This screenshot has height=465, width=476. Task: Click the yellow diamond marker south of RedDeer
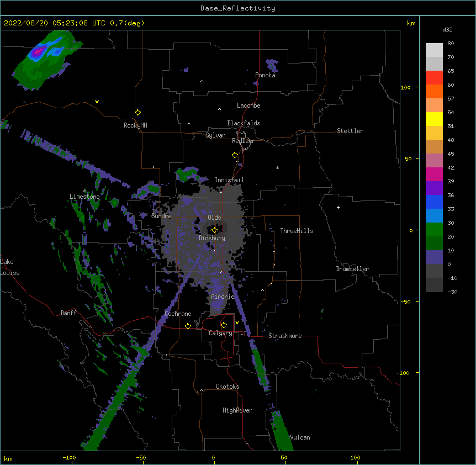235,155
